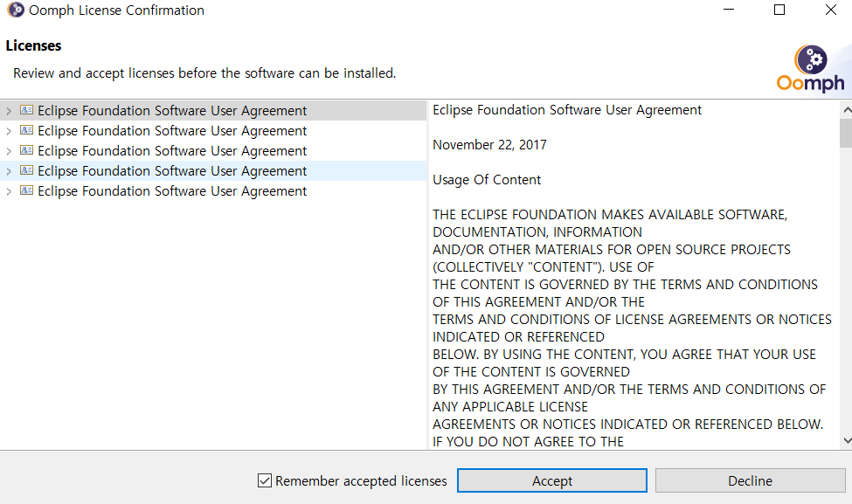The width and height of the screenshot is (852, 504).
Task: Click the Oomph title bar icon
Action: coord(15,10)
